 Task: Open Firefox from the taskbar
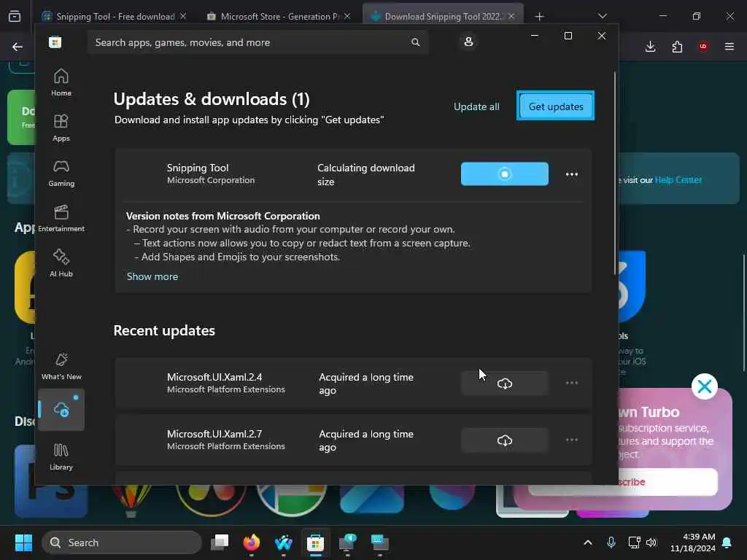252,542
